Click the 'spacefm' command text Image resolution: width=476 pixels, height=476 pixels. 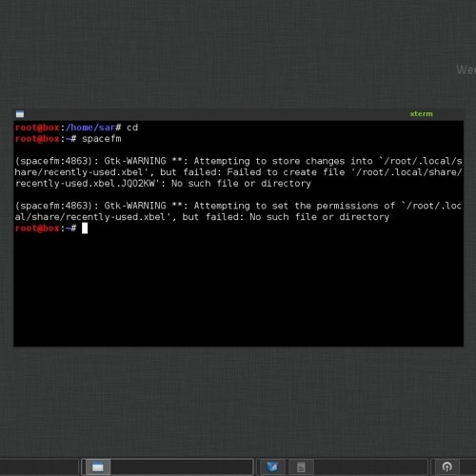click(x=102, y=139)
